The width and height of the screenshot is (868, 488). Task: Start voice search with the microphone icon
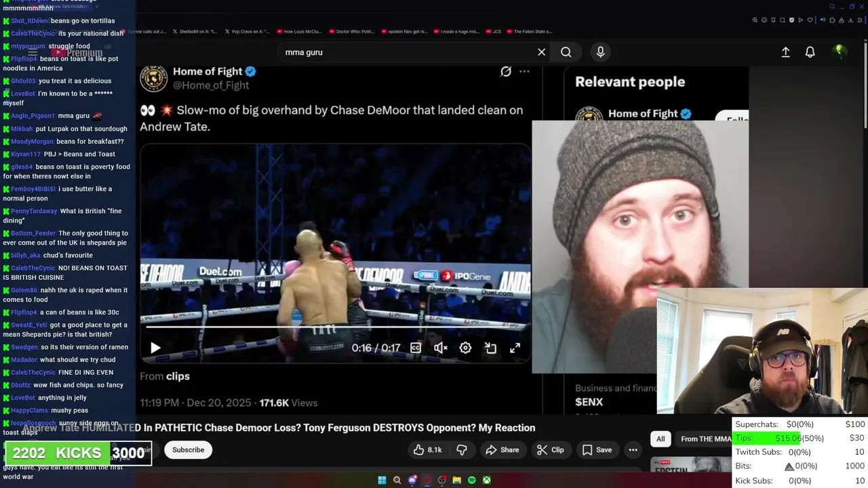coord(600,52)
